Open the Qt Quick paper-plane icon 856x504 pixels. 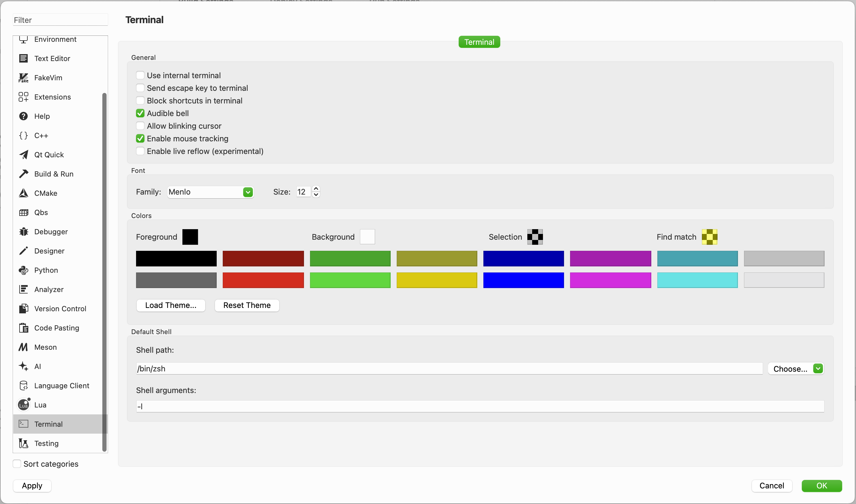click(x=23, y=155)
